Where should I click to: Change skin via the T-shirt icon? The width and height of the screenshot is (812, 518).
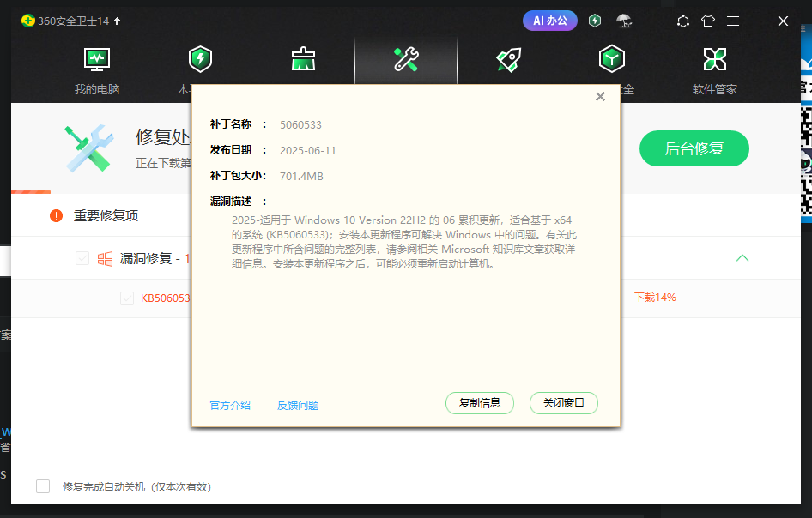point(707,21)
